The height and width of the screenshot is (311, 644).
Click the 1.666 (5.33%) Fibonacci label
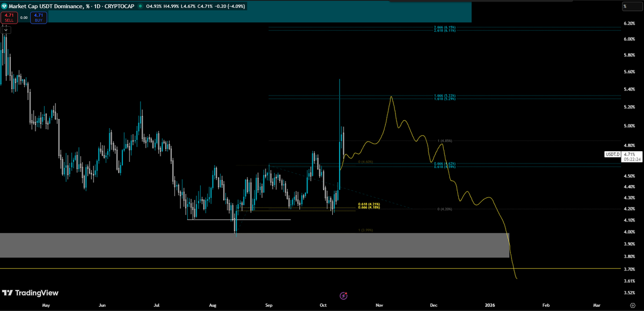pyautogui.click(x=445, y=95)
